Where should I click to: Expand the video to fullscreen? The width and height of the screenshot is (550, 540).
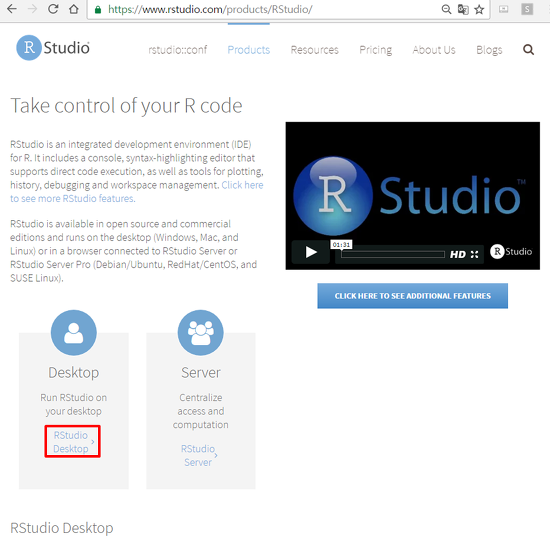(474, 254)
